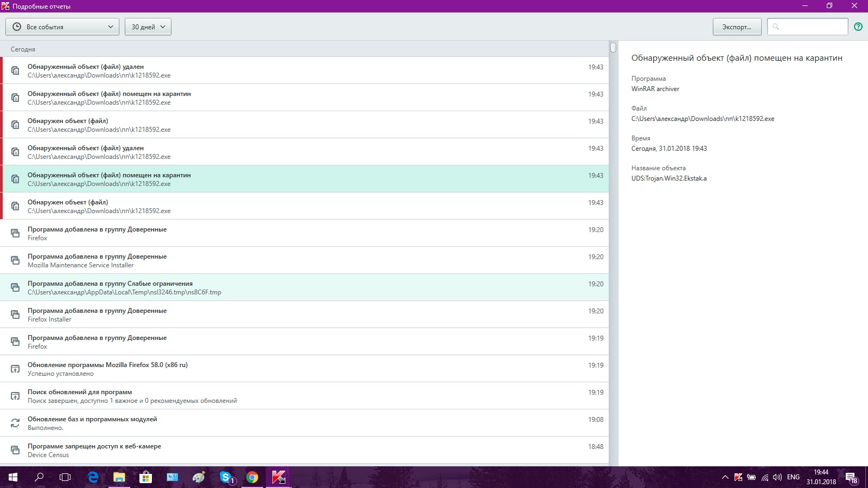Click the update refresh icon beside database update

15,423
